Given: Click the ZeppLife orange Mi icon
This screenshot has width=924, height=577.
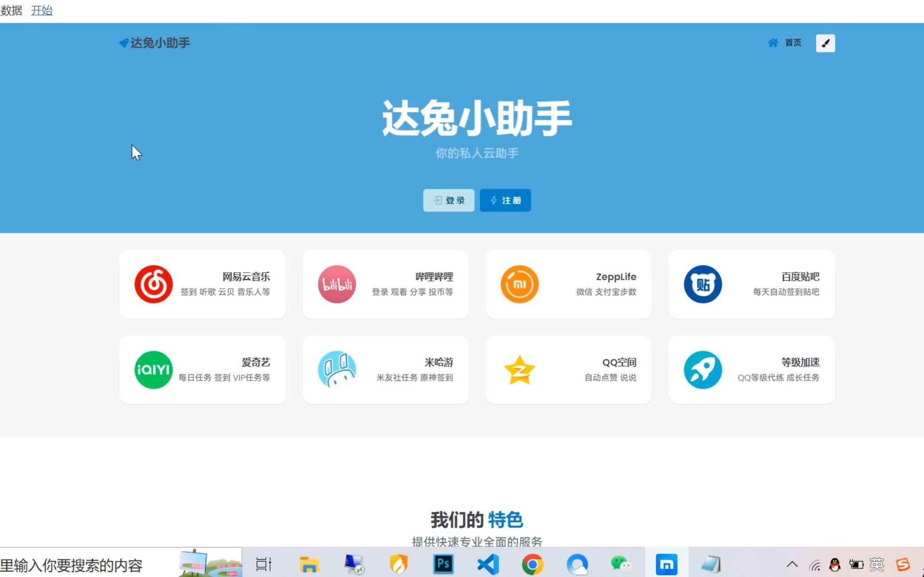Looking at the screenshot, I should tap(520, 284).
